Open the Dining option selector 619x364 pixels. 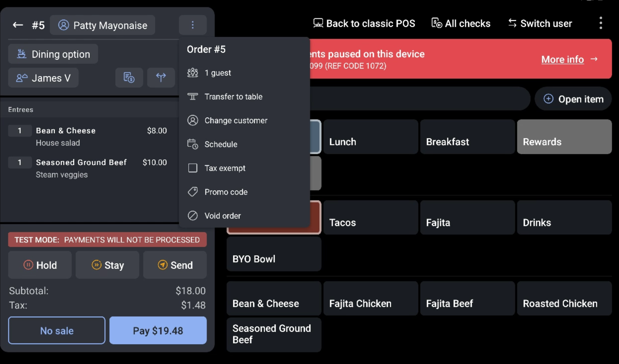click(x=53, y=54)
